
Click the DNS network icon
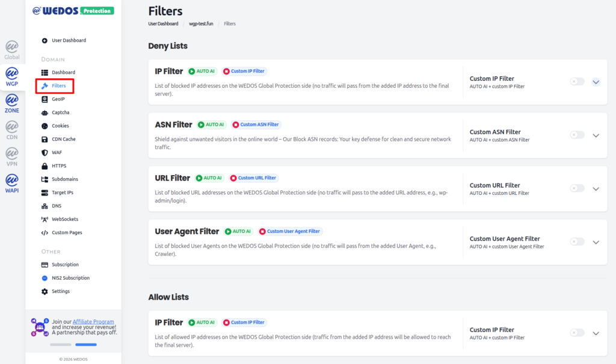(45, 206)
